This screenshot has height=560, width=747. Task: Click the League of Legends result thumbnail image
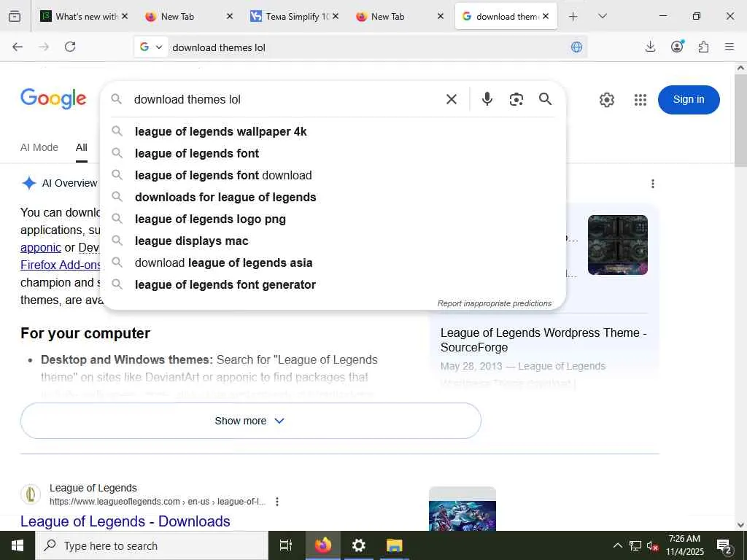(x=462, y=510)
